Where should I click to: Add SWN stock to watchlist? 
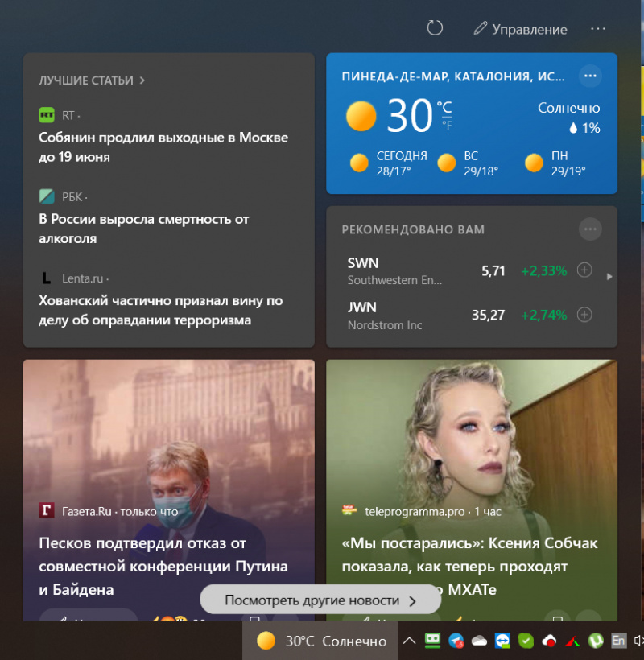(x=585, y=270)
